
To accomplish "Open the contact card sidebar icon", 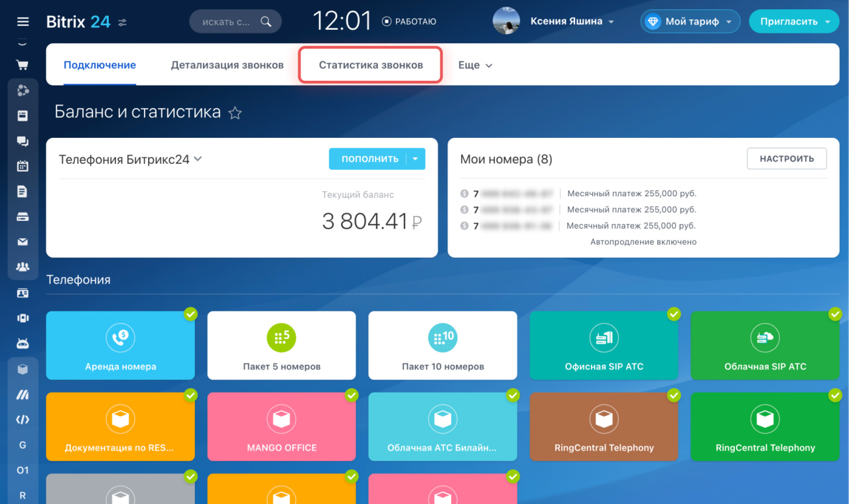I will pos(23,292).
